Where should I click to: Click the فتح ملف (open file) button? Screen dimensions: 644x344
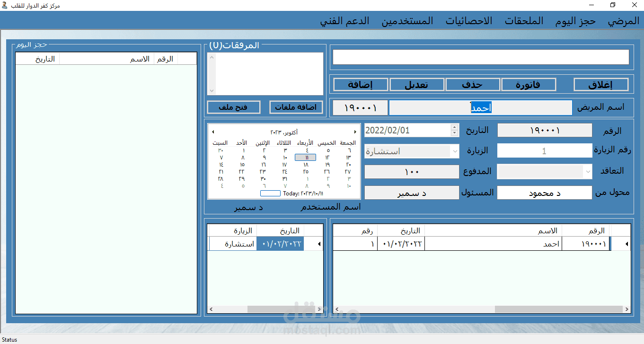(234, 107)
